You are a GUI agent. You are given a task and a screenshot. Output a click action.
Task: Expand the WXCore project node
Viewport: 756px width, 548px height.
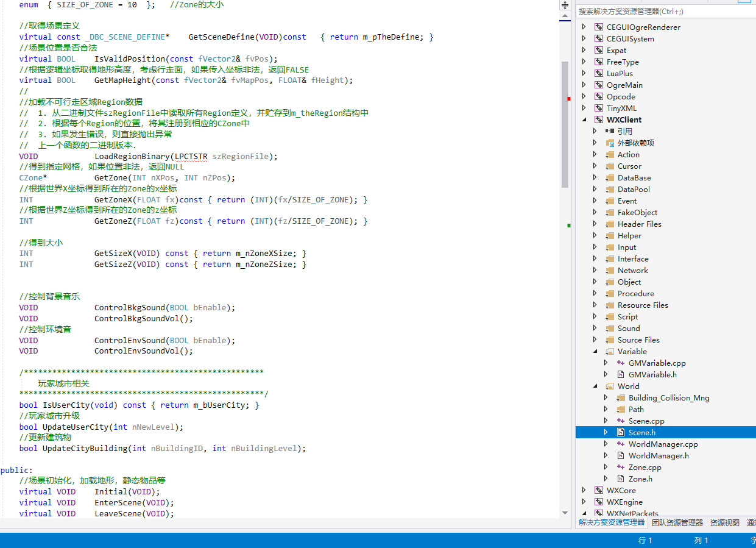tap(584, 490)
